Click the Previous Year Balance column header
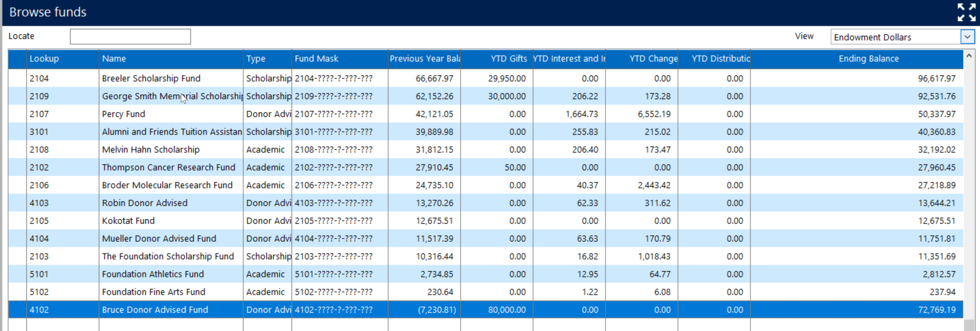 tap(425, 59)
